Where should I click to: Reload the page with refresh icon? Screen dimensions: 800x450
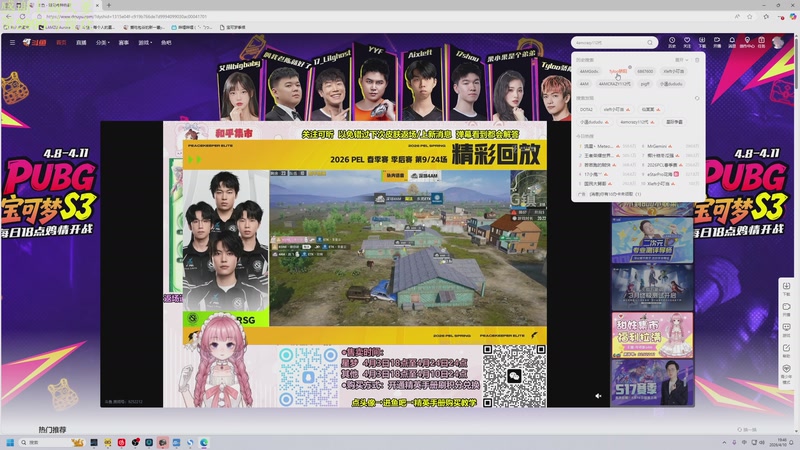(x=22, y=16)
